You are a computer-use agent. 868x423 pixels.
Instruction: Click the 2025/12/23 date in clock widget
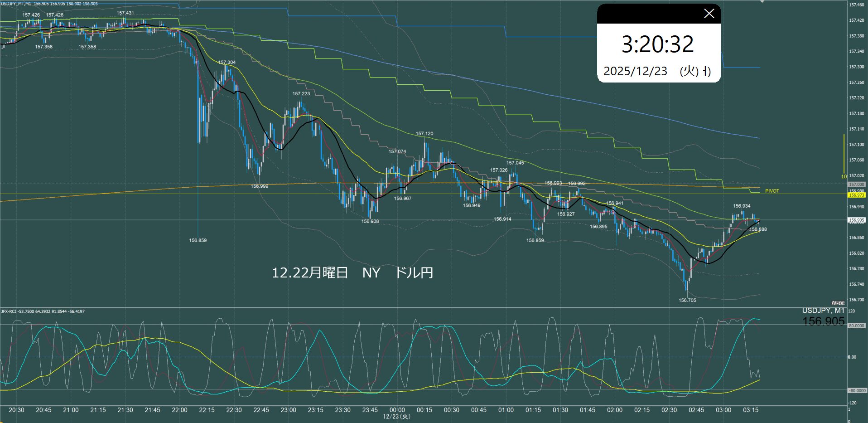[x=635, y=71]
